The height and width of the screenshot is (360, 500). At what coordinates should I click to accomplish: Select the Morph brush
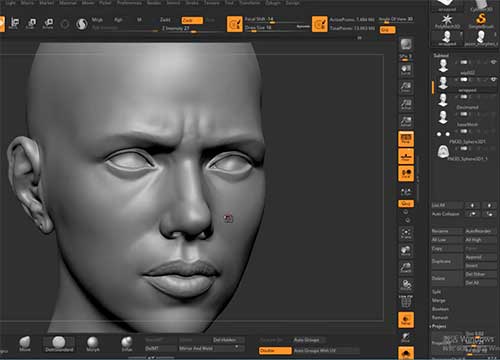[93, 344]
